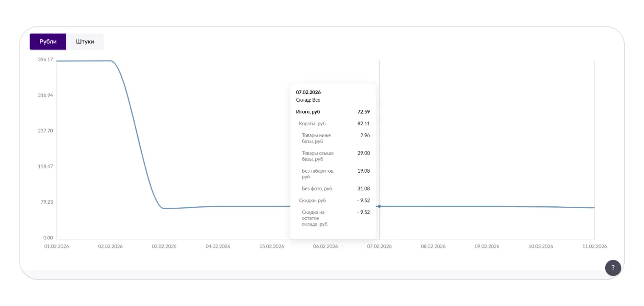
Task: Click the 11.02.2026 x-axis date label
Action: pos(594,247)
